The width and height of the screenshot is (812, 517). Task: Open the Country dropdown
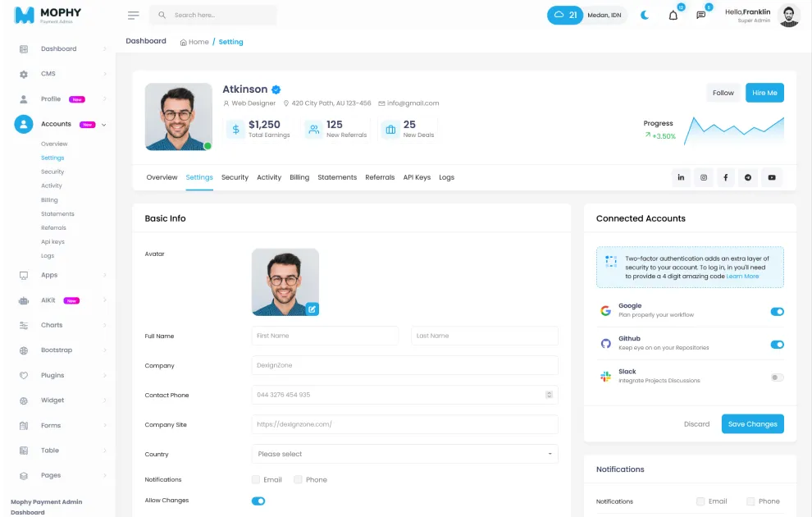click(x=404, y=454)
